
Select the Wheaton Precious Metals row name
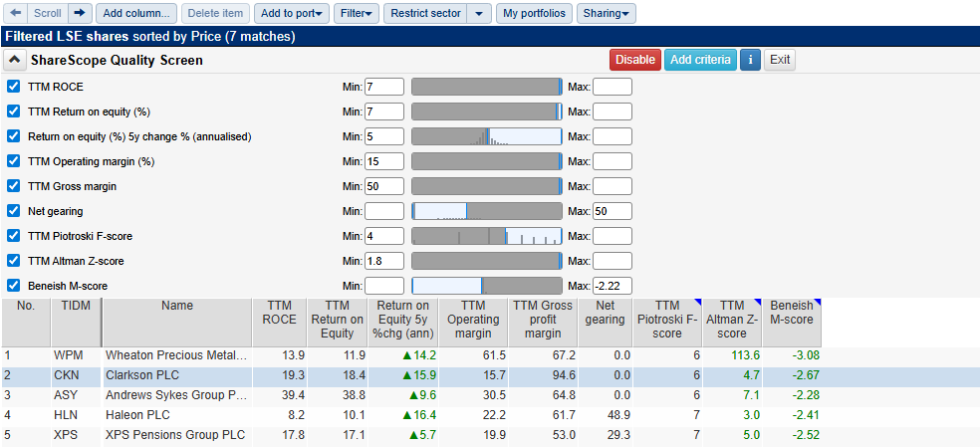(x=176, y=355)
